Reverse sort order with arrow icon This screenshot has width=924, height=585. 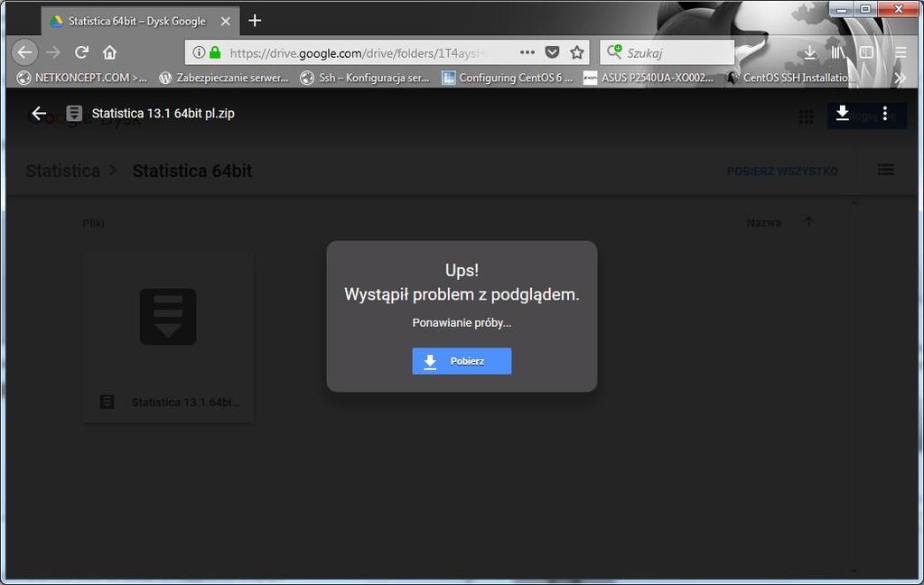pos(808,222)
